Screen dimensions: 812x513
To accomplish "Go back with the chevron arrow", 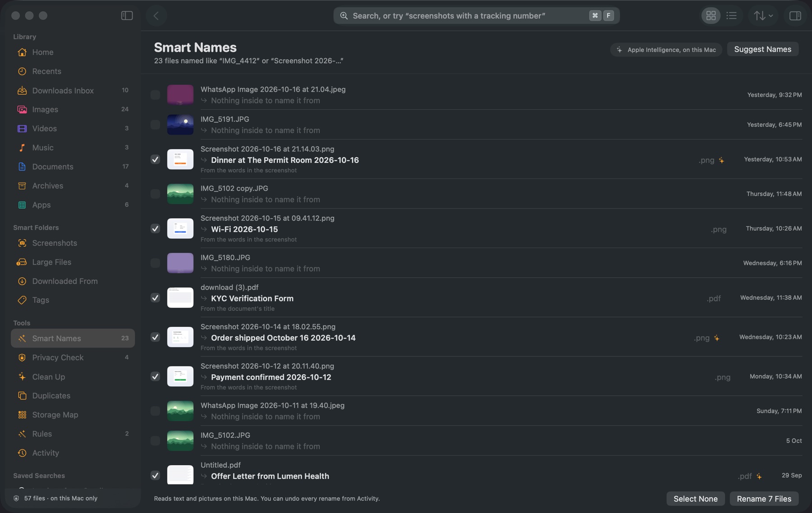I will click(156, 16).
